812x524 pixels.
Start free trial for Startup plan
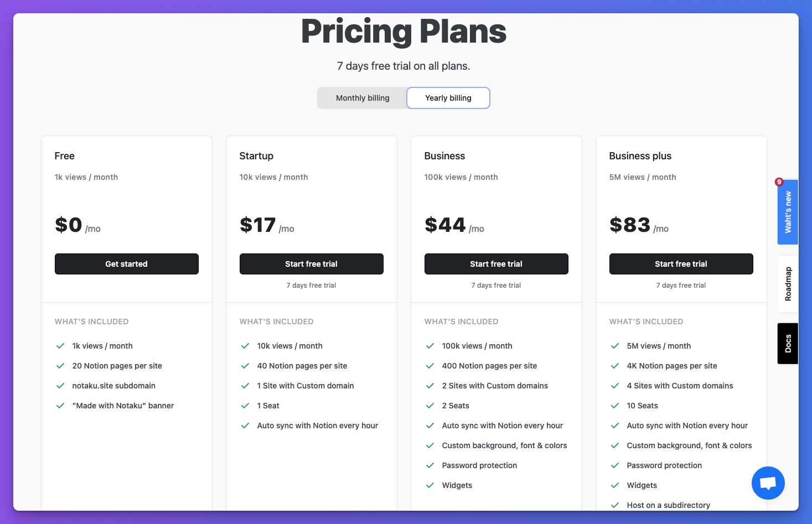(x=311, y=264)
